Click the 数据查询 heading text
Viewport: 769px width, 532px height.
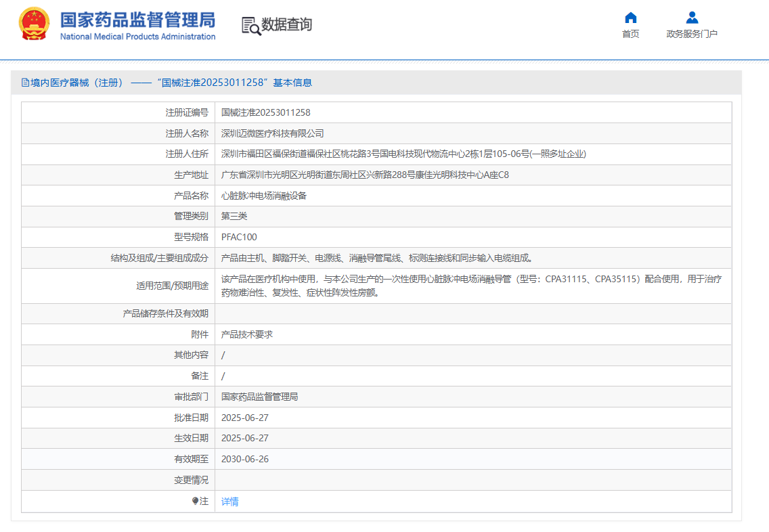click(286, 24)
